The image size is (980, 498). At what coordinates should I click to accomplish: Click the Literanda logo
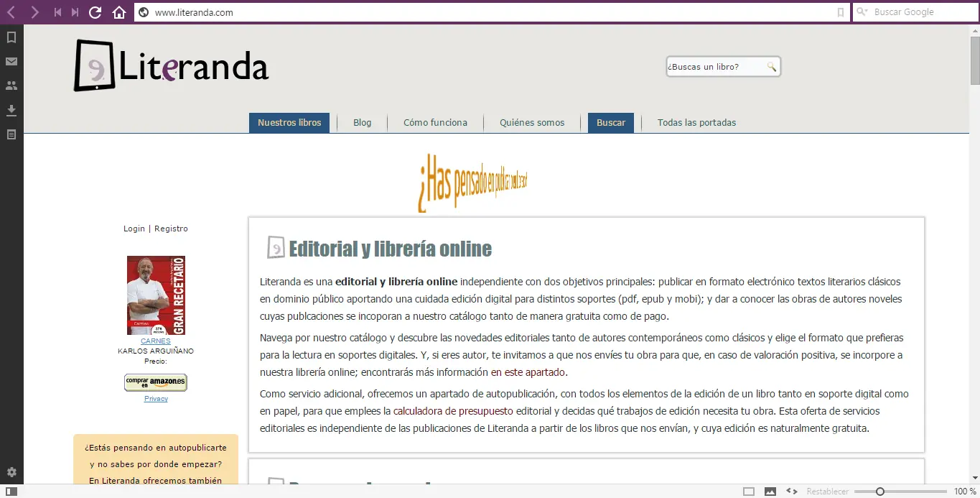[x=172, y=66]
